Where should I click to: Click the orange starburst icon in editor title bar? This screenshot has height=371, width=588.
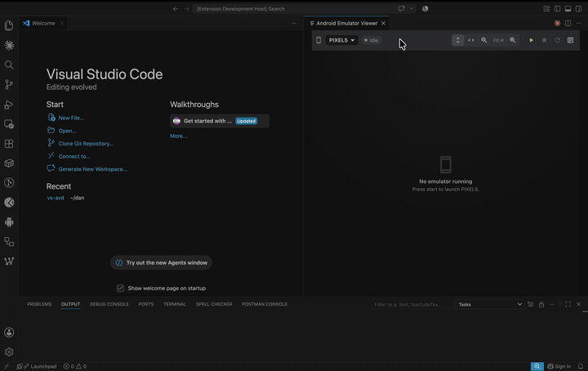tap(557, 23)
